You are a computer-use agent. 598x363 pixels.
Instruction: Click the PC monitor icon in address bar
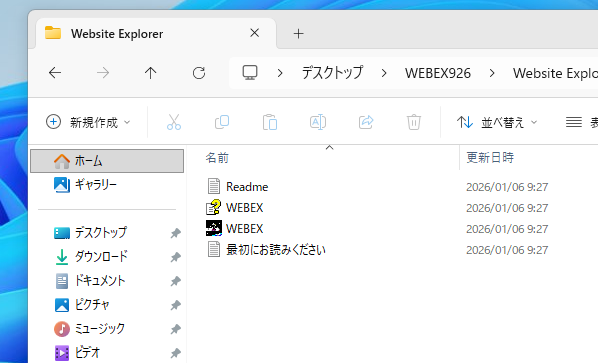[250, 72]
